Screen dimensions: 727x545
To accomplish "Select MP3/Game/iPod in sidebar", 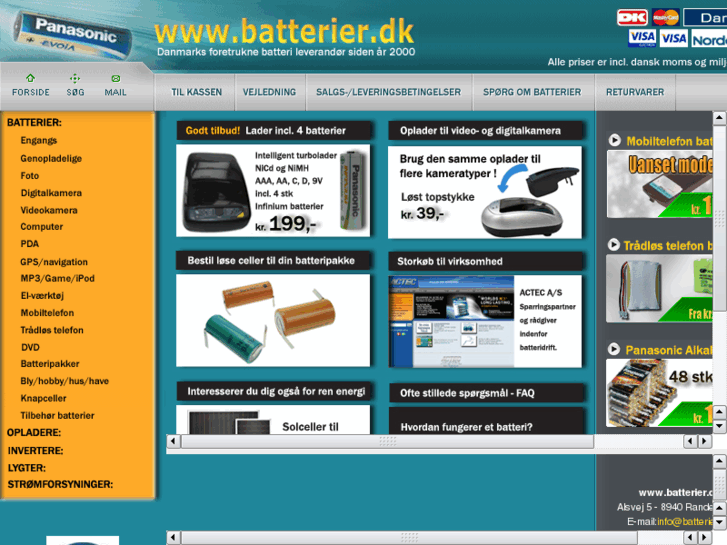I will coord(57,278).
